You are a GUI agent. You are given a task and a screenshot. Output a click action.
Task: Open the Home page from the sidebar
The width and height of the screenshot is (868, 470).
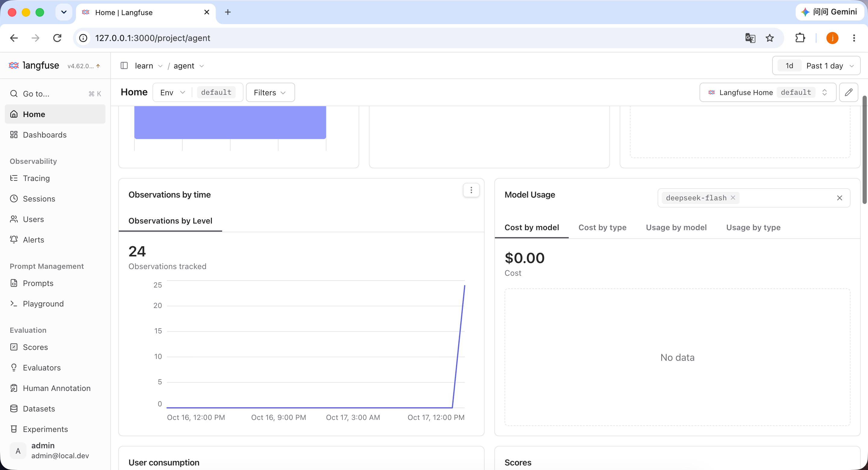pyautogui.click(x=55, y=114)
